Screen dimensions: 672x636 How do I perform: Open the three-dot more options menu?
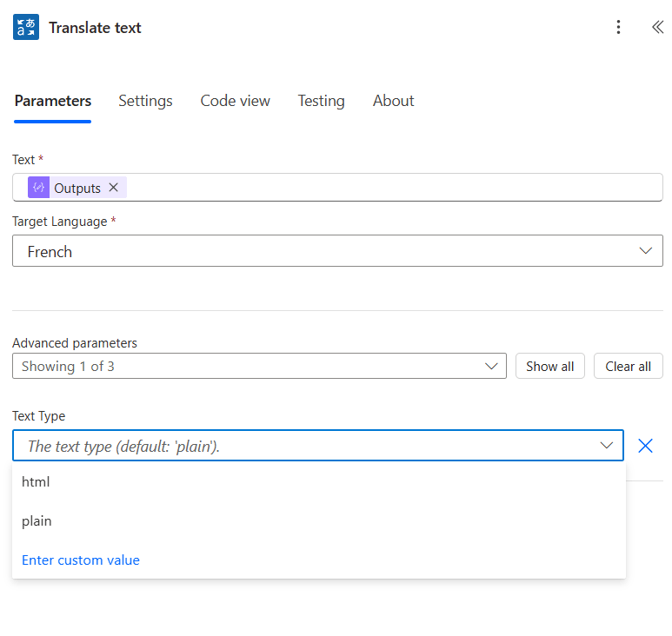coord(618,27)
